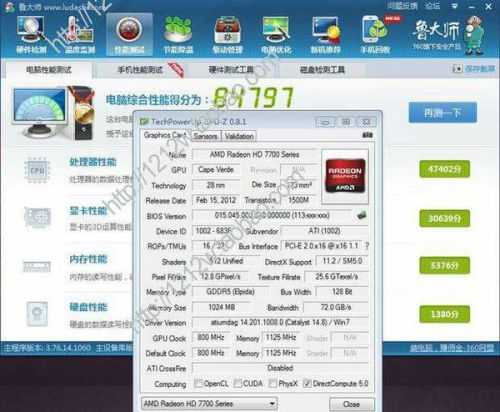500x412 pixels.
Task: Open 新机推荐 new PC recommendation icon
Action: pos(326,35)
